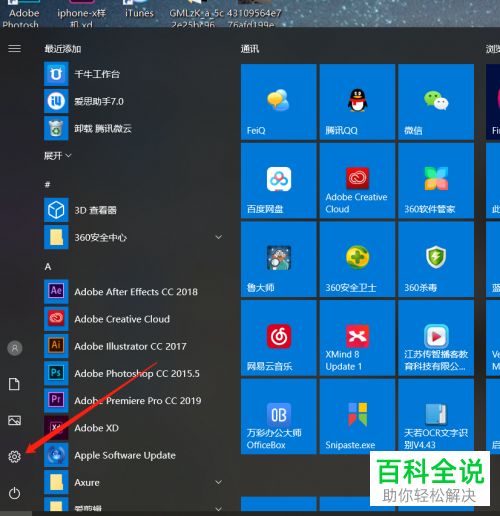Jump via the # letter header
The image size is (500, 516).
tap(48, 184)
